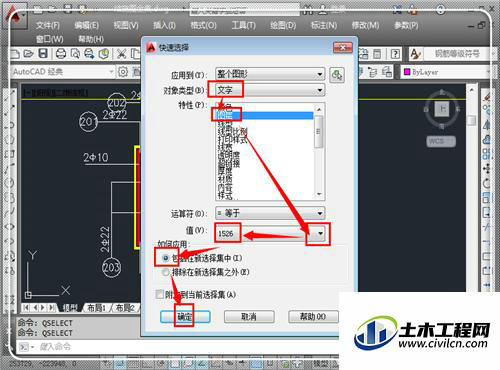The width and height of the screenshot is (500, 370).
Task: Click the Save floppy disk toolbar icon
Action: click(43, 54)
